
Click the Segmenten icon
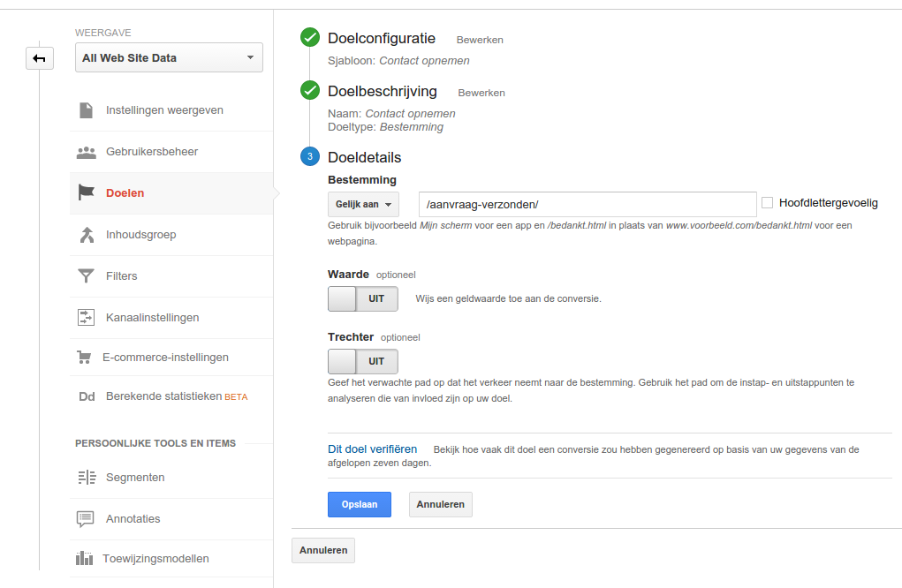coord(87,477)
